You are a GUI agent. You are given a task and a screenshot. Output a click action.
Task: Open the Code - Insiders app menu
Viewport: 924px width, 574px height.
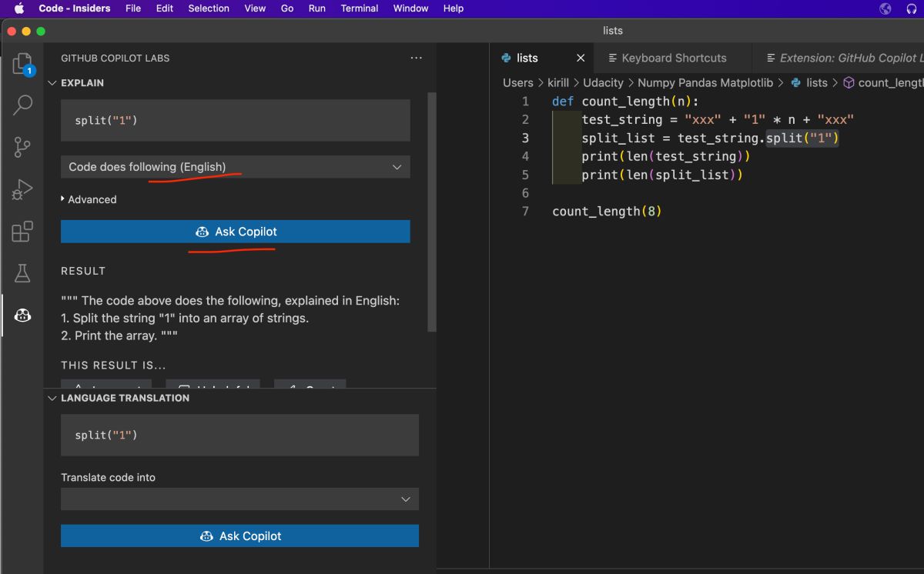click(x=75, y=8)
